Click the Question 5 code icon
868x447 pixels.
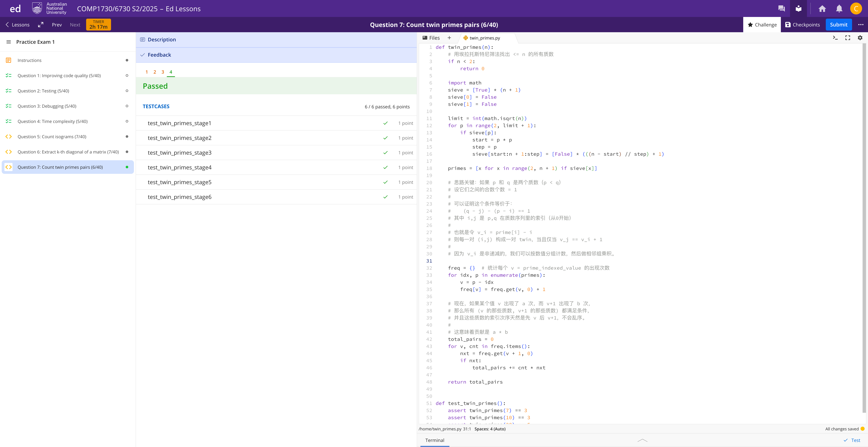pyautogui.click(x=8, y=137)
